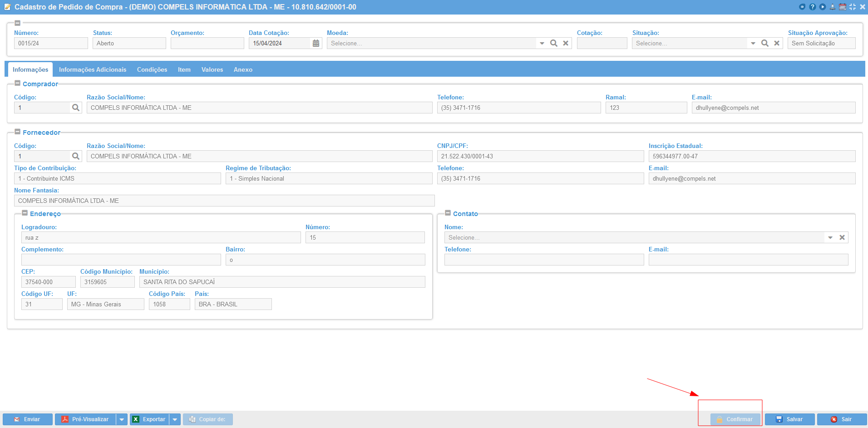Open the Situação dropdown
This screenshot has height=428, width=868.
click(x=753, y=43)
